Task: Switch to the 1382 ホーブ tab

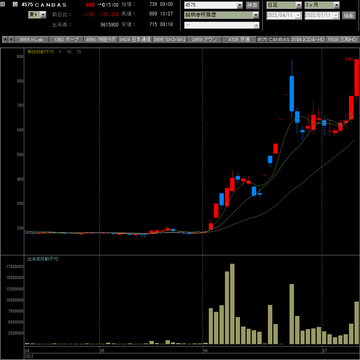Action: pos(66,39)
